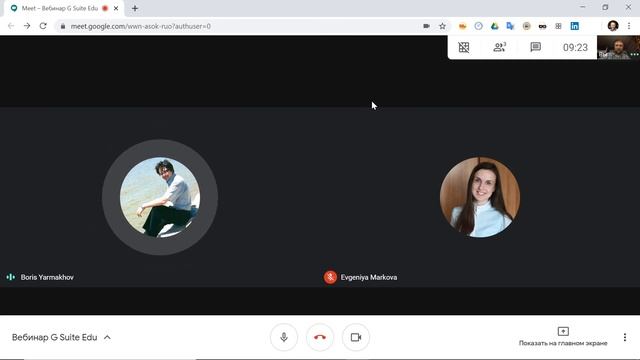Image resolution: width=640 pixels, height=360 pixels.
Task: Click the 09:23 meeting clock
Action: pyautogui.click(x=575, y=47)
